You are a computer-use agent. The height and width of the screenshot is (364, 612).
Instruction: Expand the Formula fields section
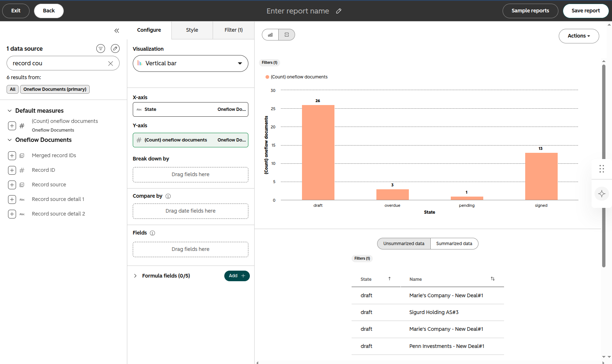click(135, 276)
